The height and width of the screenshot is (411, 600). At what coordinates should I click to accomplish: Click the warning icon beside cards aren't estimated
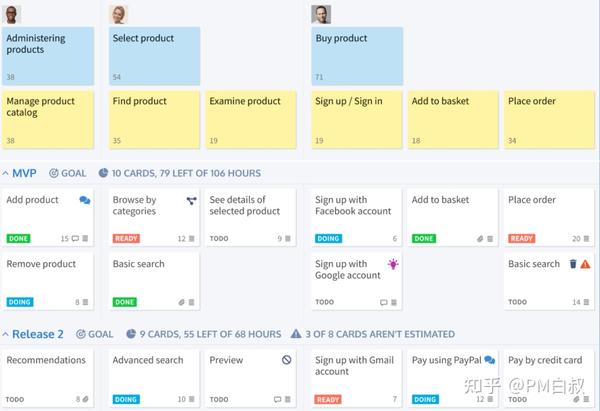click(x=296, y=334)
